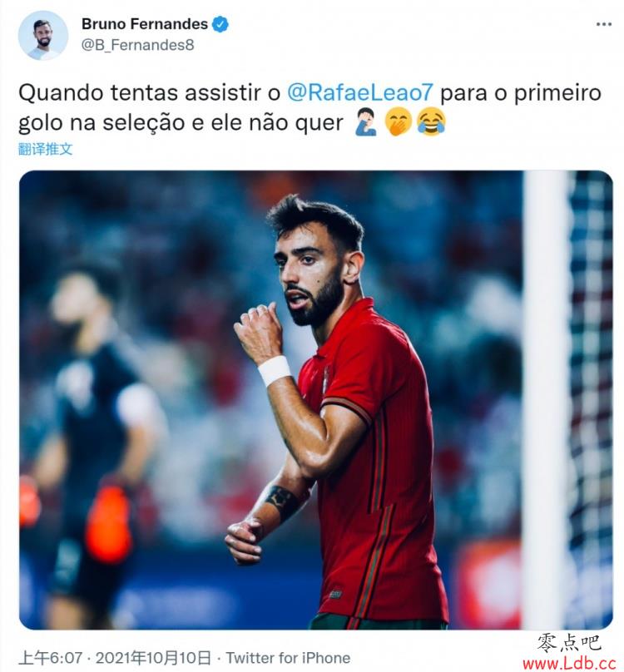The width and height of the screenshot is (624, 672).
Task: Click 翻译推文 to translate tweet
Action: (46, 149)
